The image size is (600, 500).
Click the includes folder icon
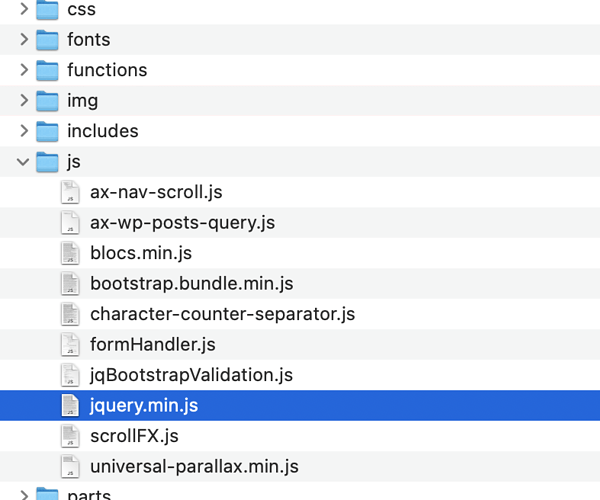(x=47, y=131)
